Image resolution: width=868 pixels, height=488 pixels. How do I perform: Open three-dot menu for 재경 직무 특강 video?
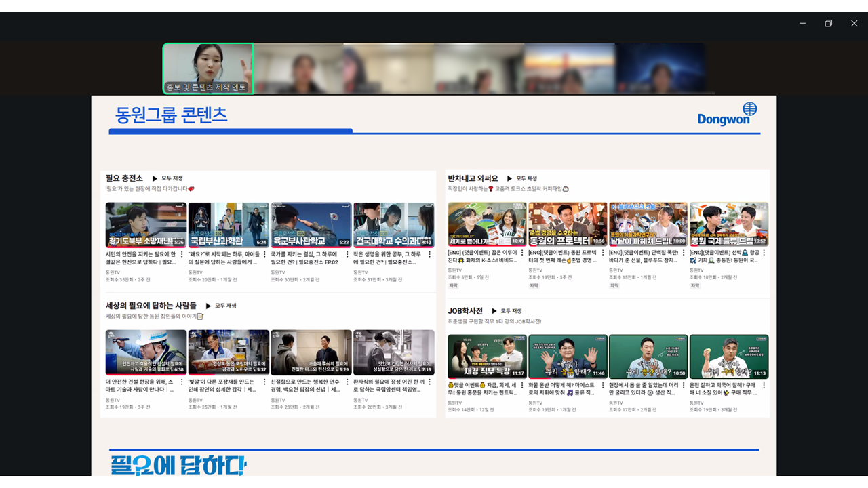tap(522, 385)
